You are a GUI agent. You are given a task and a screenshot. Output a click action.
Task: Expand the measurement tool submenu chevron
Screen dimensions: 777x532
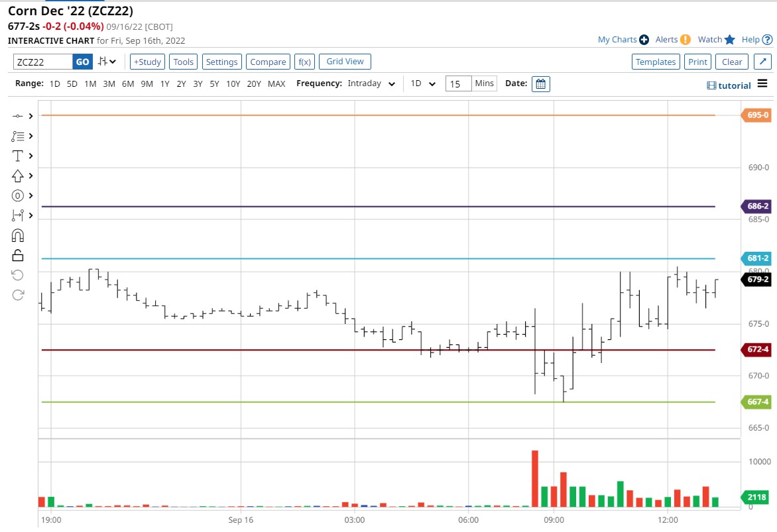[30, 215]
